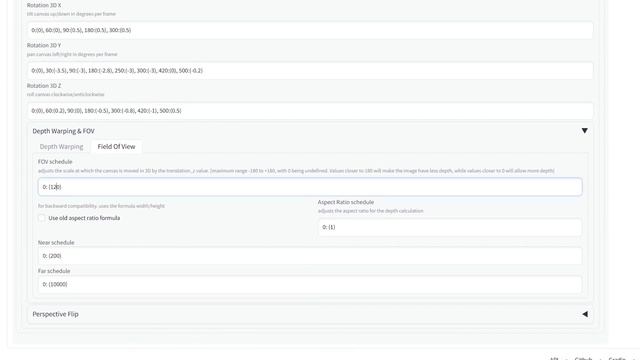The image size is (640, 360).
Task: Expand the Perspective Flip section
Action: (584, 314)
